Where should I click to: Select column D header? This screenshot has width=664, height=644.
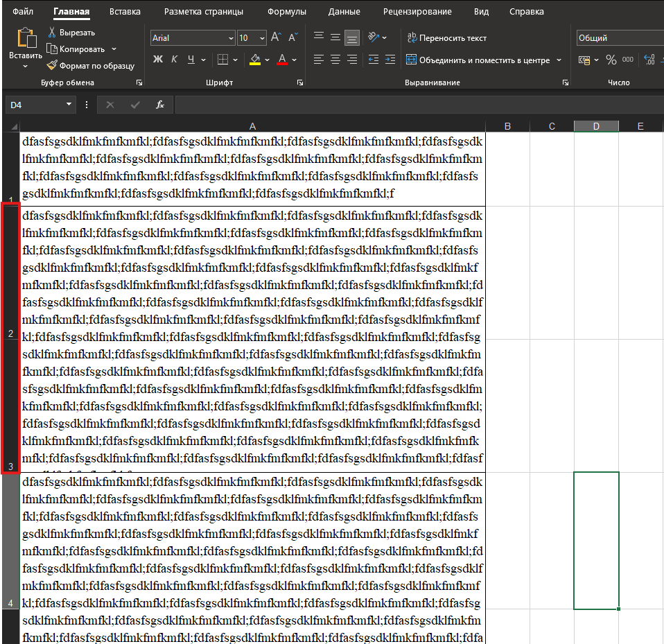[596, 126]
